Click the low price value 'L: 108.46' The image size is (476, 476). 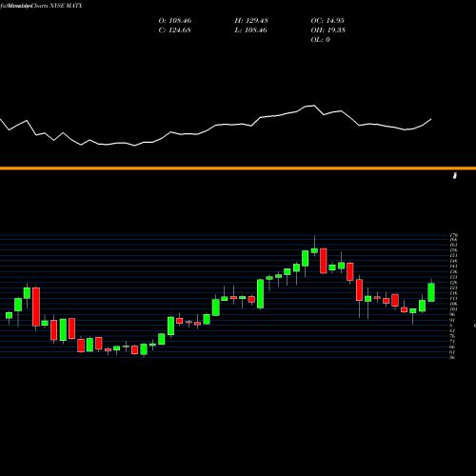pos(250,30)
